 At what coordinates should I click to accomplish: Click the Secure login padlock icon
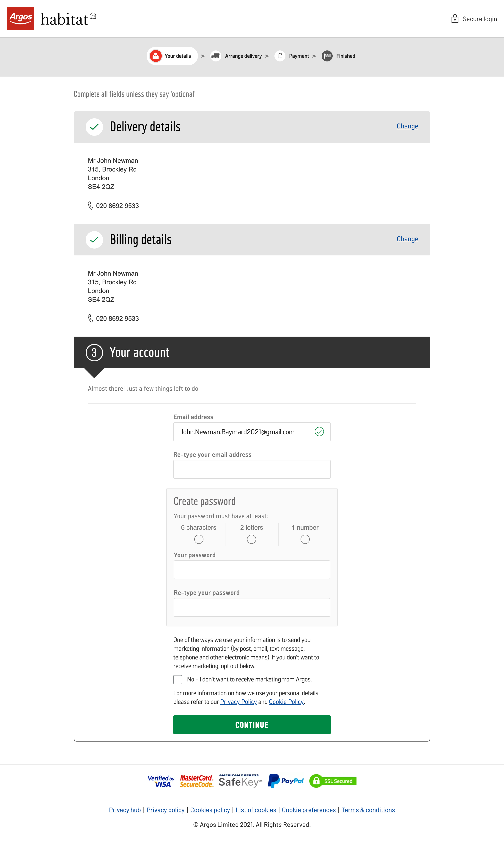point(455,18)
